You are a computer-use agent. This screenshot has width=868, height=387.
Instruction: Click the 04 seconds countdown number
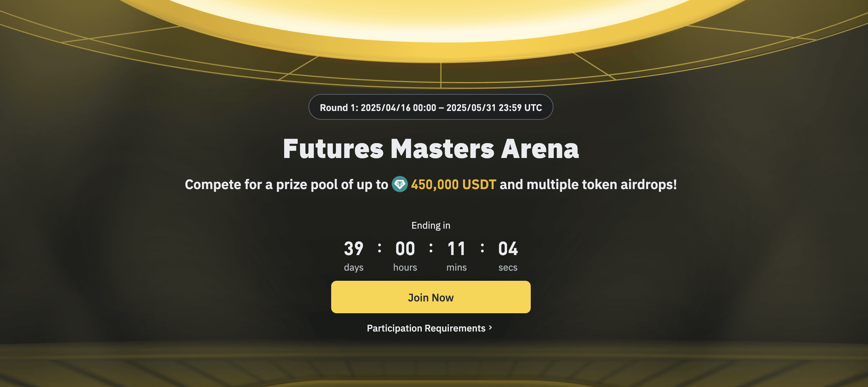point(508,249)
